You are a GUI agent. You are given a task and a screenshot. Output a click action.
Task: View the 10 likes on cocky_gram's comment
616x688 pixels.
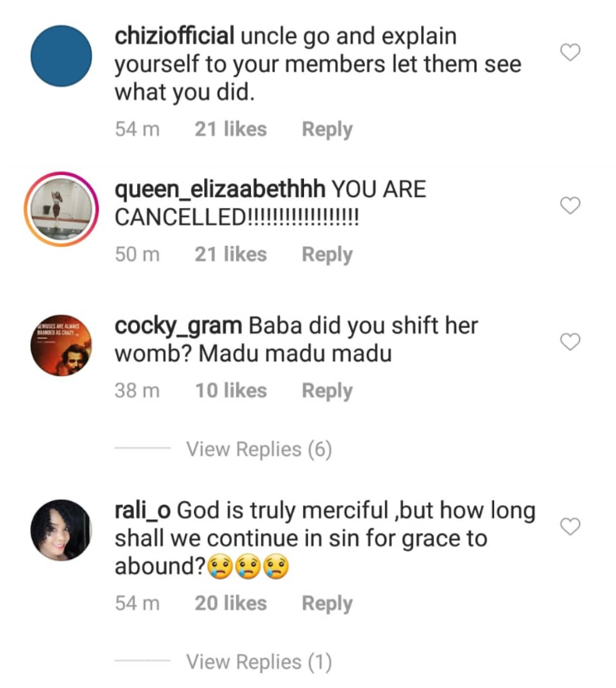[230, 391]
